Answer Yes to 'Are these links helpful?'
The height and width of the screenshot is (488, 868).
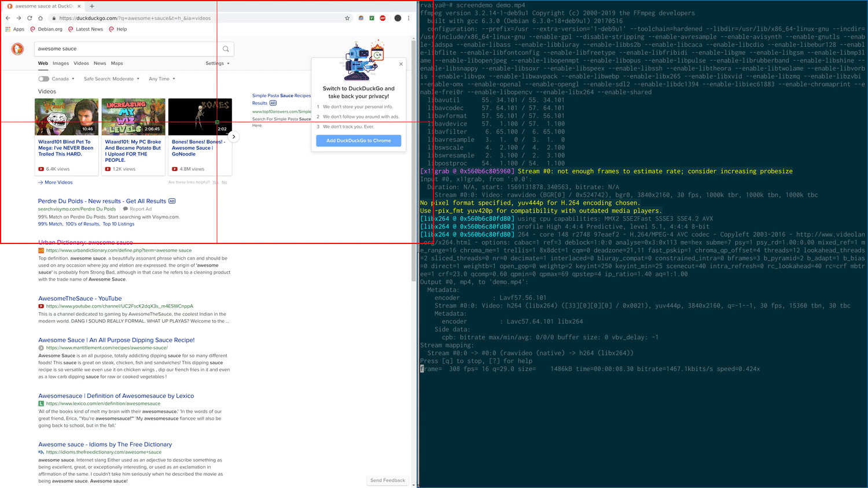[215, 182]
